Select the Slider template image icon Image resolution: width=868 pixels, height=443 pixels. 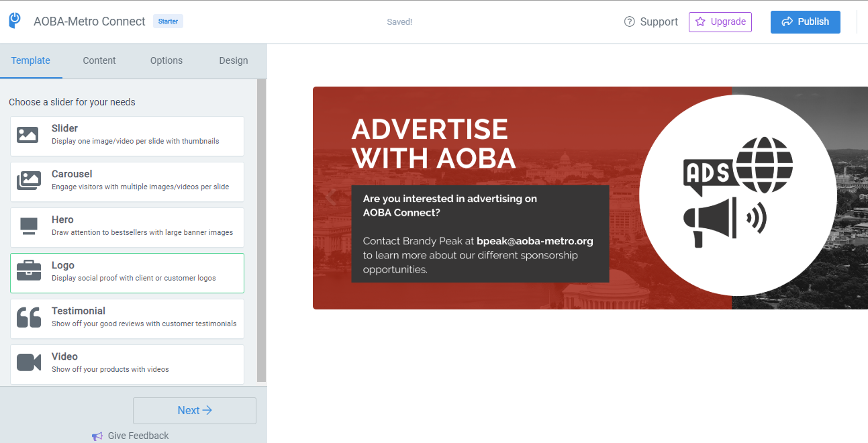click(28, 135)
